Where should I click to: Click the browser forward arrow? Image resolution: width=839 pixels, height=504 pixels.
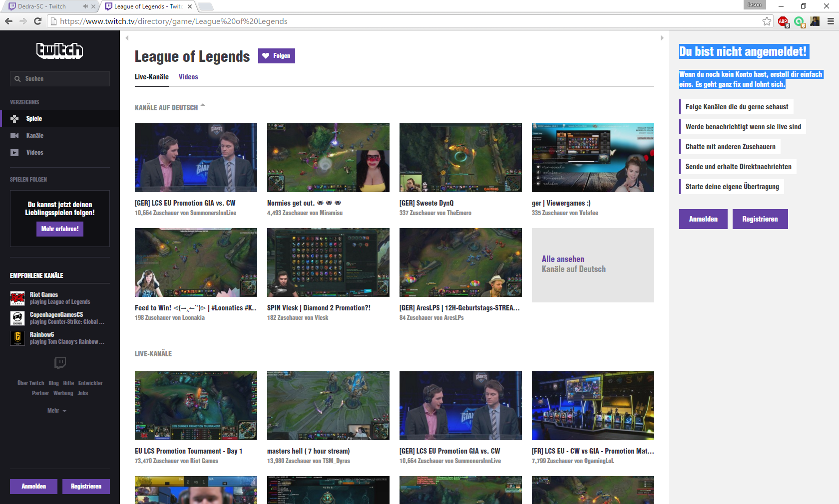(x=23, y=21)
